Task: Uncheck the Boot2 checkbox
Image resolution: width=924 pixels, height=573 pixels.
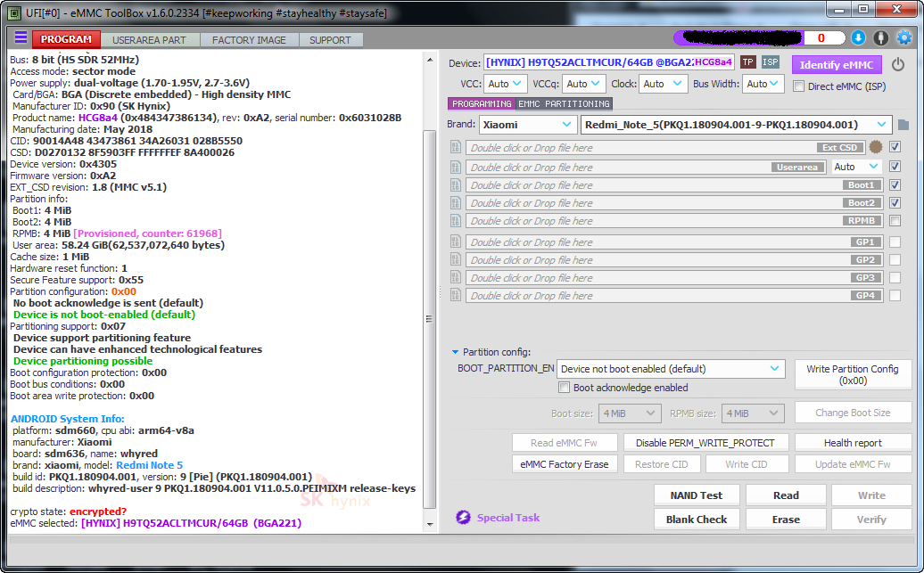Action: (895, 203)
